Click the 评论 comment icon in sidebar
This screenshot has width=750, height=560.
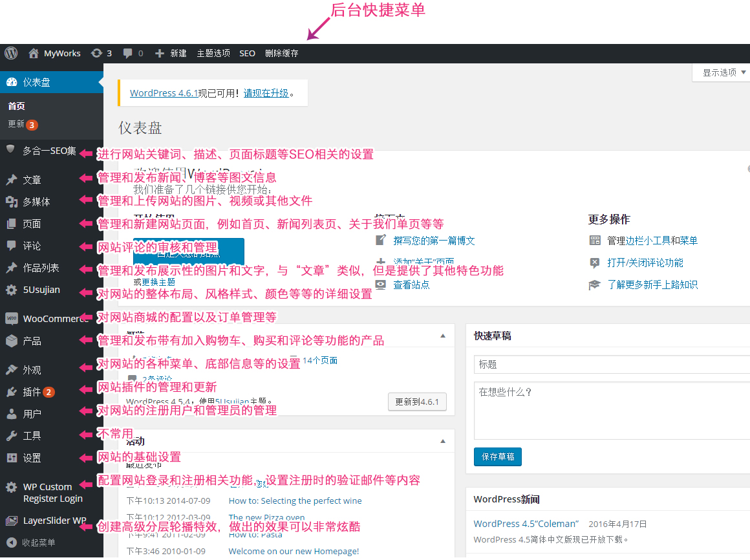[x=12, y=246]
